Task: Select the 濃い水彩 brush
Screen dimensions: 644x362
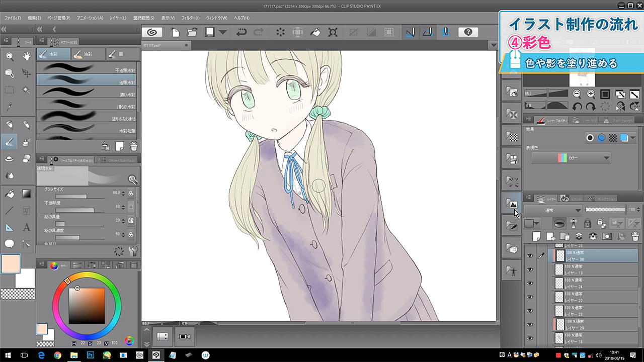Action: (x=87, y=93)
